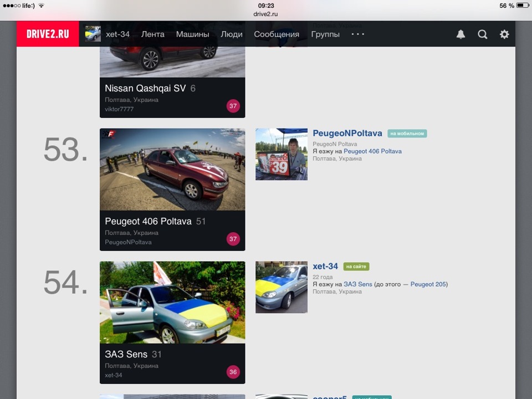Open the Сообщения menu item
The width and height of the screenshot is (532, 399).
(x=277, y=34)
